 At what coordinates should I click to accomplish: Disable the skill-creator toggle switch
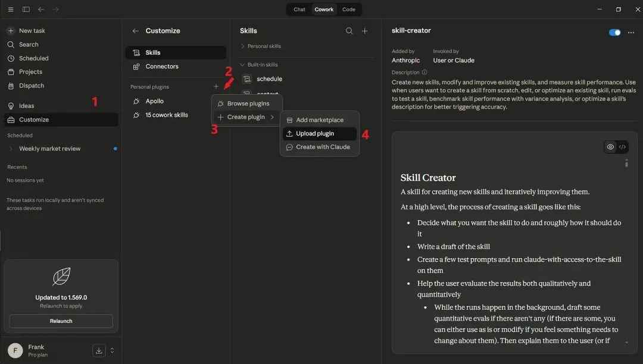614,32
